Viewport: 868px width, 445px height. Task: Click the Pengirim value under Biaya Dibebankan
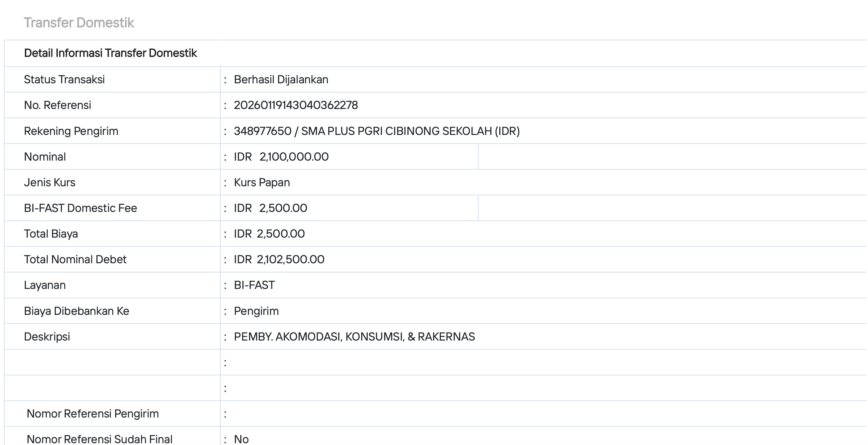[256, 311]
